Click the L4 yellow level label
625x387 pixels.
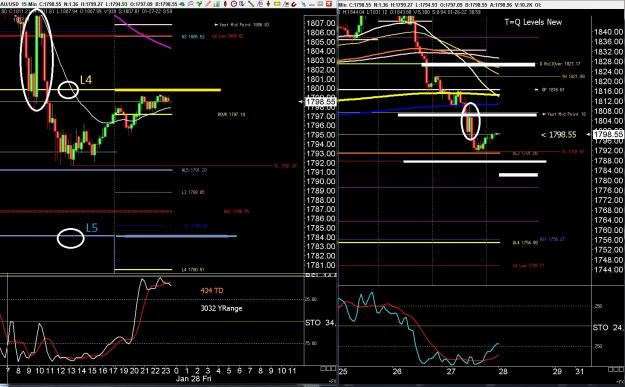(x=86, y=80)
